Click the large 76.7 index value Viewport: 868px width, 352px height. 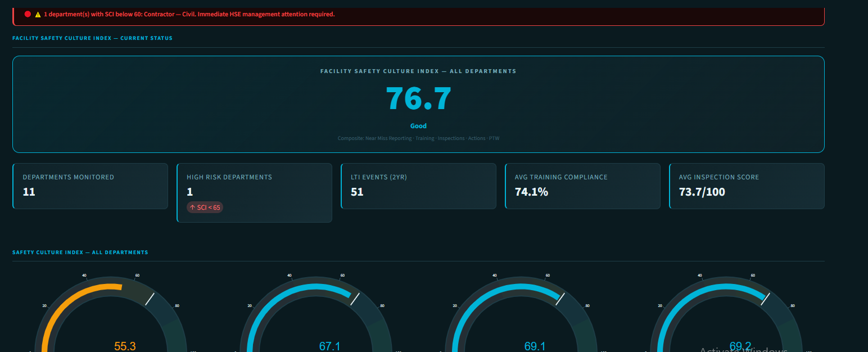(418, 98)
